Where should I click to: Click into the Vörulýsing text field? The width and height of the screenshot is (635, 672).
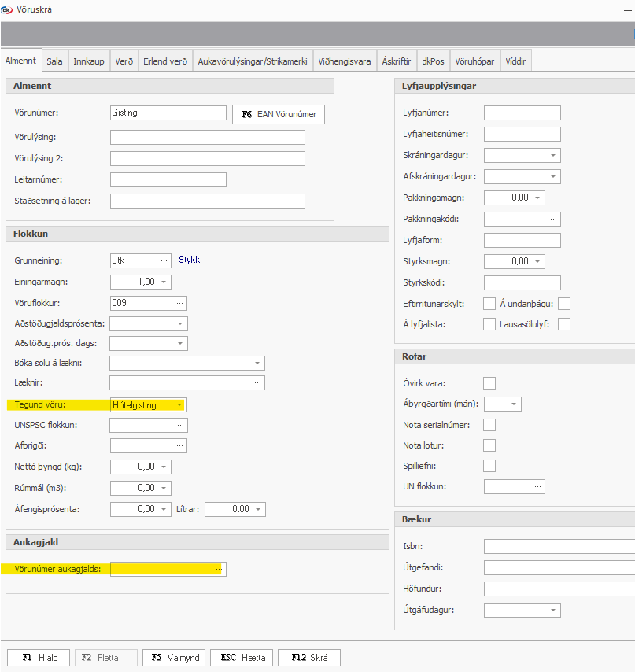(x=208, y=138)
